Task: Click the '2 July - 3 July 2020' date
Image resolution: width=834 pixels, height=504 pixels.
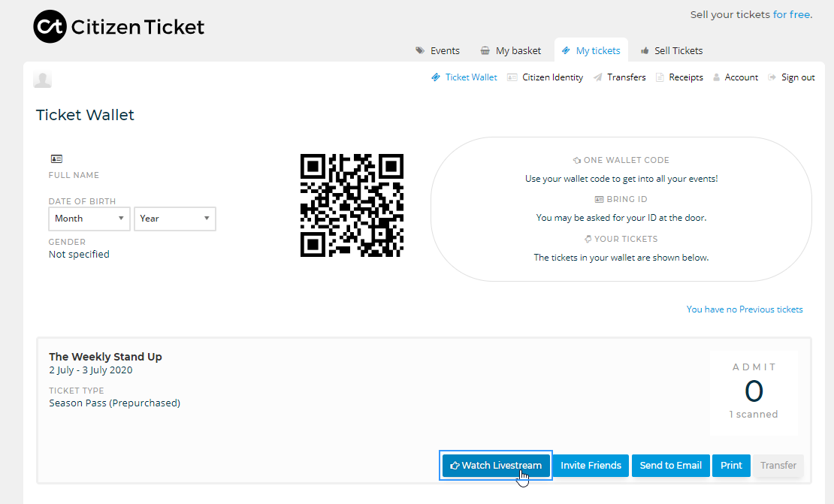Action: tap(91, 370)
